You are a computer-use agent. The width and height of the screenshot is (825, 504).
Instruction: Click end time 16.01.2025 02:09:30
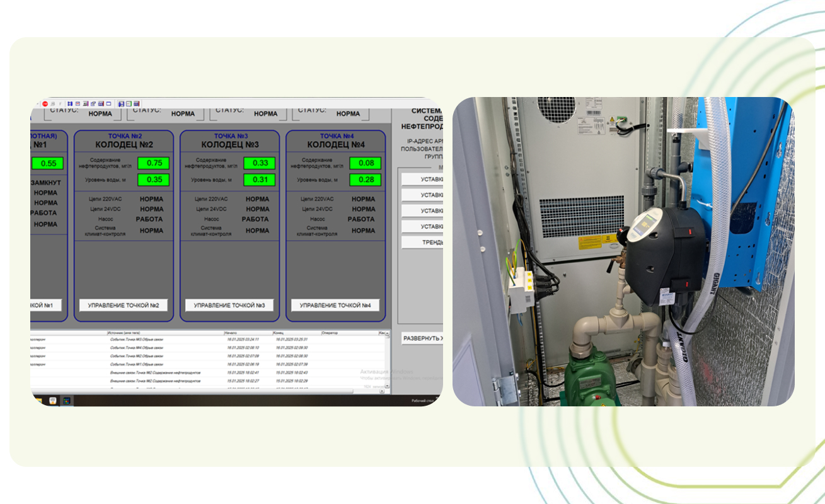click(291, 348)
